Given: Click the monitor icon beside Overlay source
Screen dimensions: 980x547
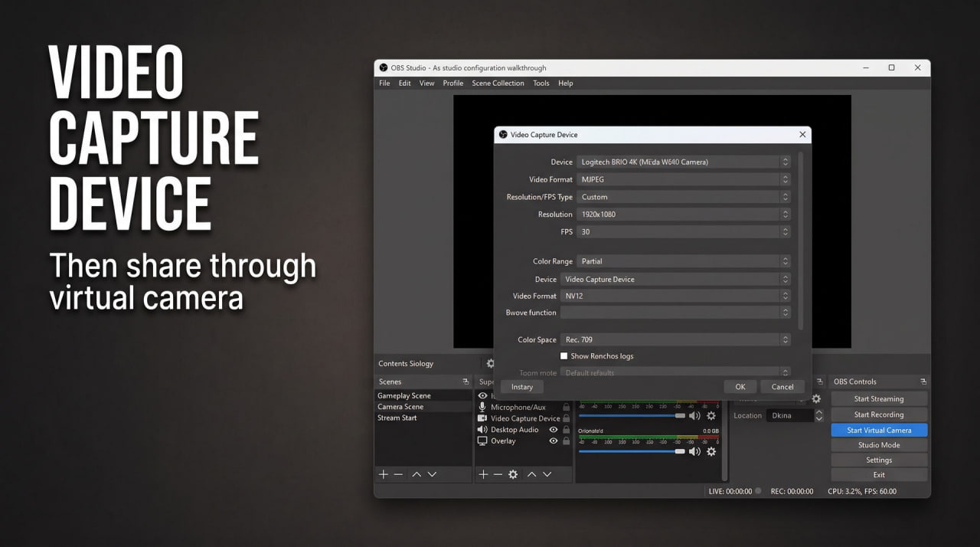Looking at the screenshot, I should click(482, 441).
